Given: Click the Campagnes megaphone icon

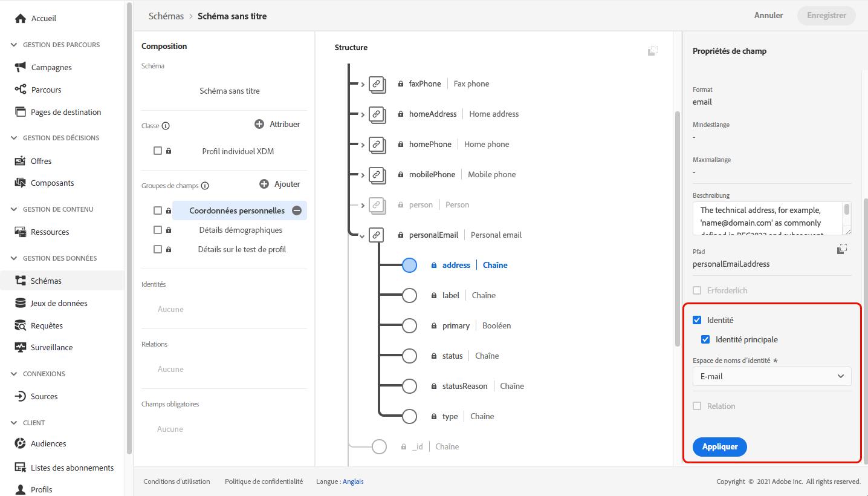Looking at the screenshot, I should 21,67.
